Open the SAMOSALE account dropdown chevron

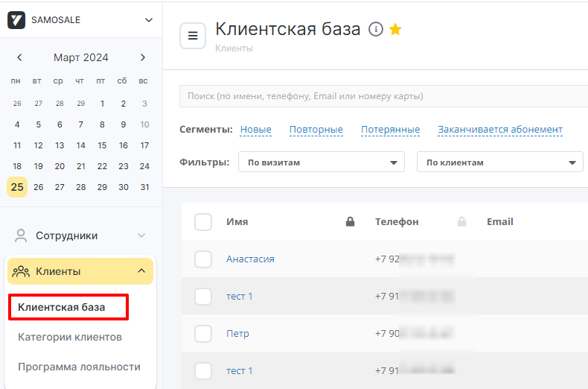tap(149, 20)
